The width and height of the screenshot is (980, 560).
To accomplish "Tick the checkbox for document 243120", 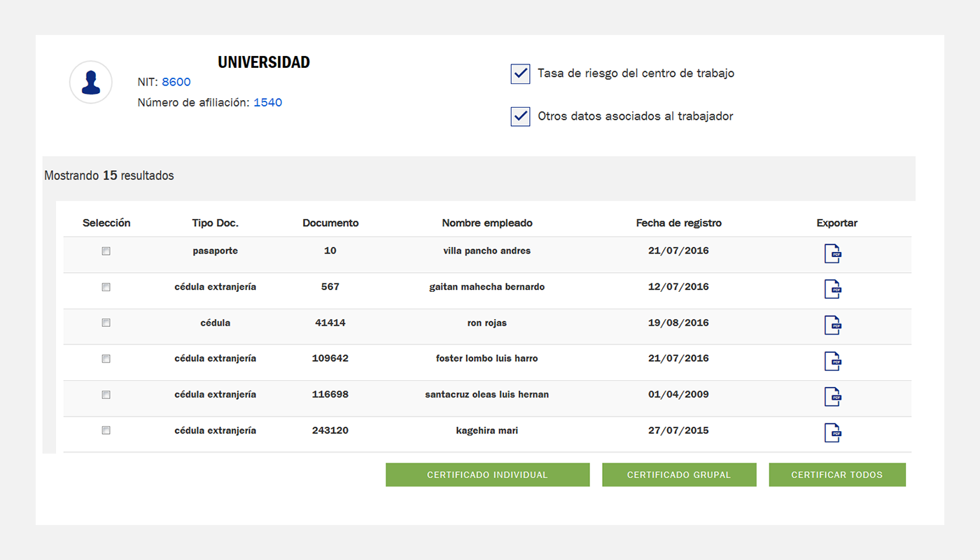I will [x=106, y=430].
